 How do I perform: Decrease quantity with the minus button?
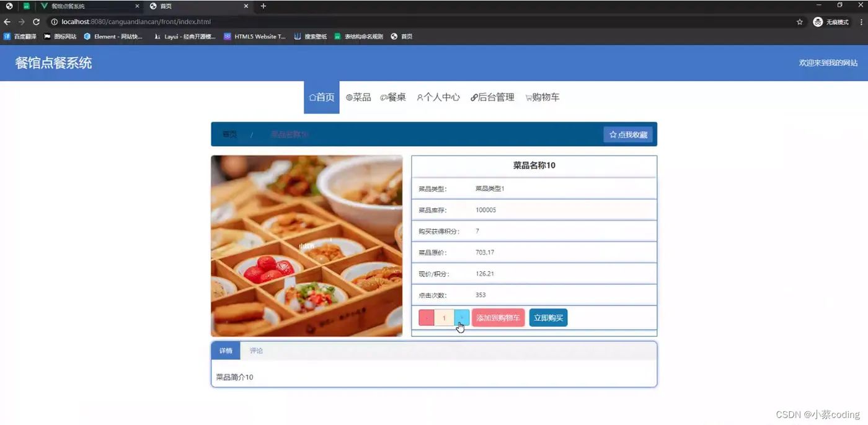coord(427,318)
